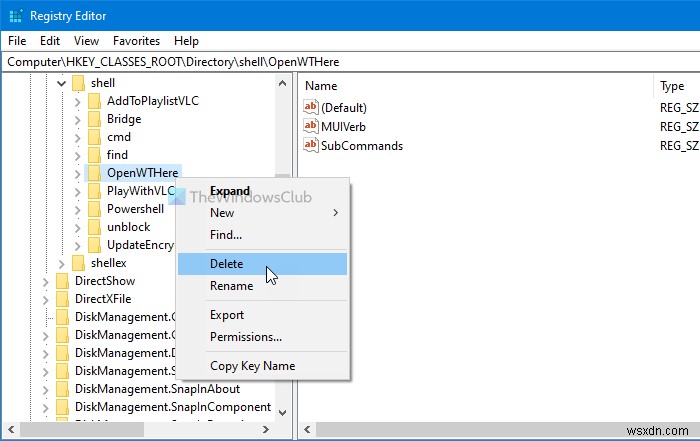Expand the find key
Screen dimensions: 700x441
pos(78,155)
